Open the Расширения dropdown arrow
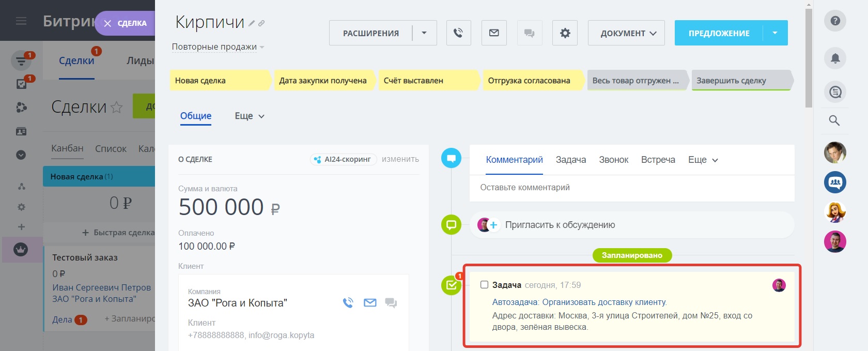 [424, 33]
